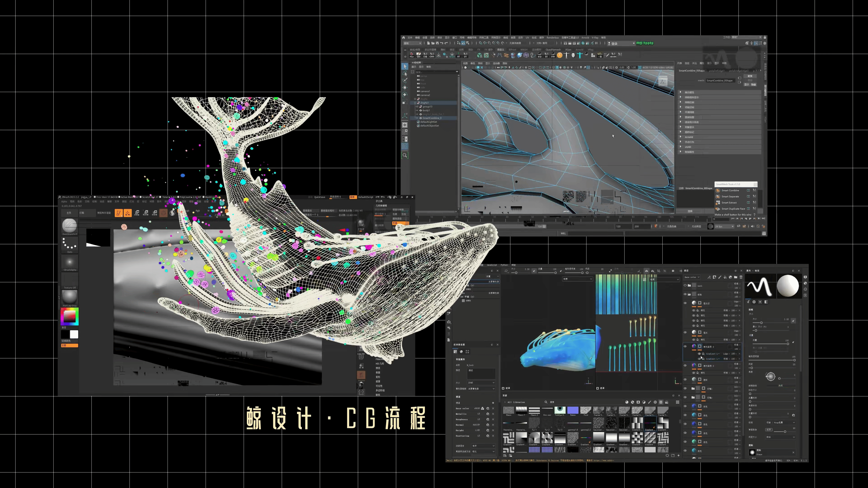The height and width of the screenshot is (488, 868).
Task: Click the RT shelf icon in Maya
Action: pos(459,55)
